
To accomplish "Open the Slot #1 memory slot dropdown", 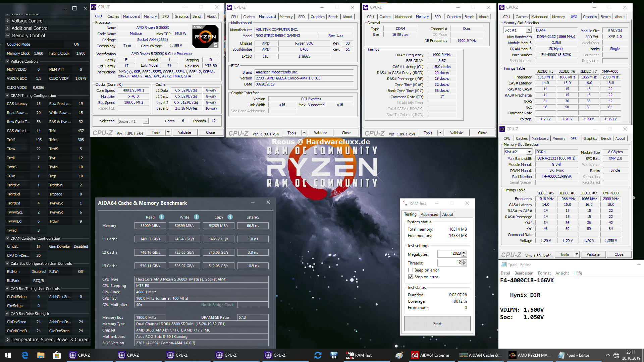I will [529, 30].
